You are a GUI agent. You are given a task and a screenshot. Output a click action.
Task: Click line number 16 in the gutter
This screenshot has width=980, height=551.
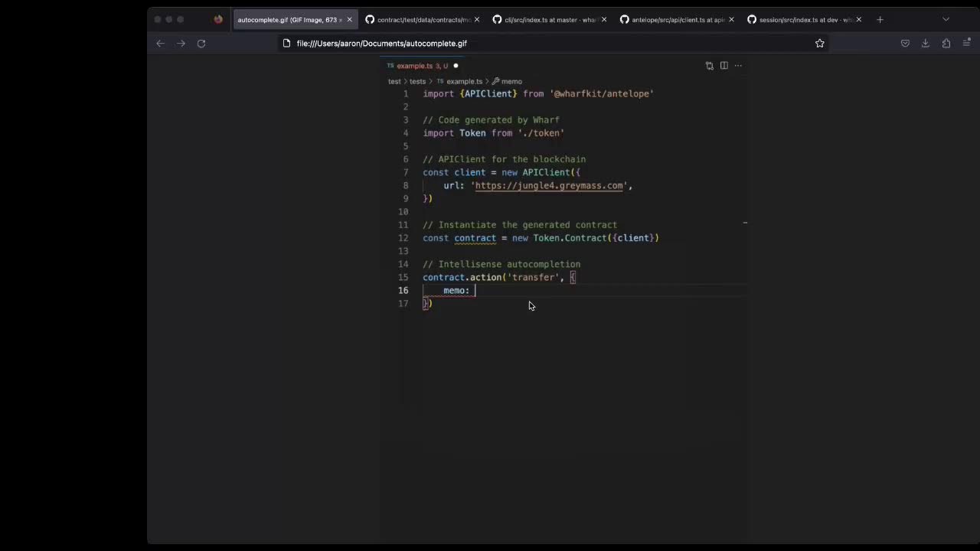tap(403, 291)
